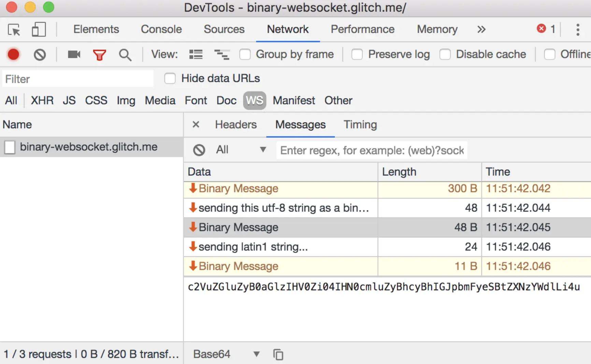The image size is (591, 364).
Task: Click the Time column header
Action: tap(536, 172)
